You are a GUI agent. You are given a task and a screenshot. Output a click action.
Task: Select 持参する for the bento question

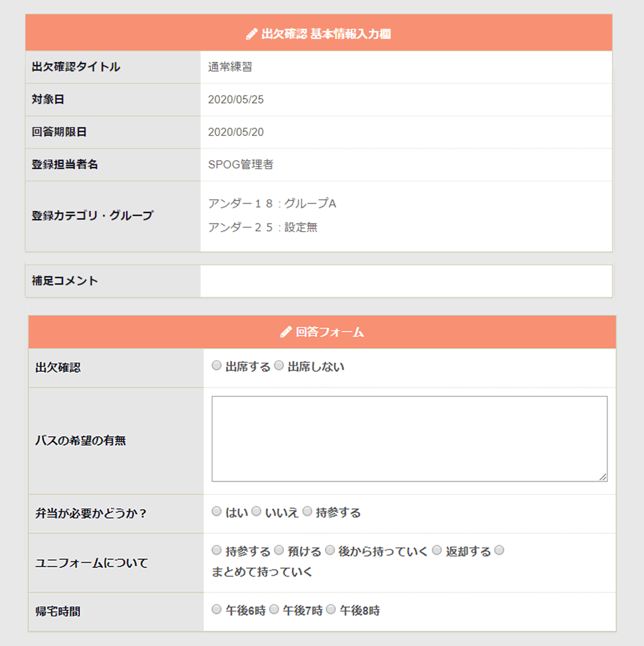tap(307, 511)
